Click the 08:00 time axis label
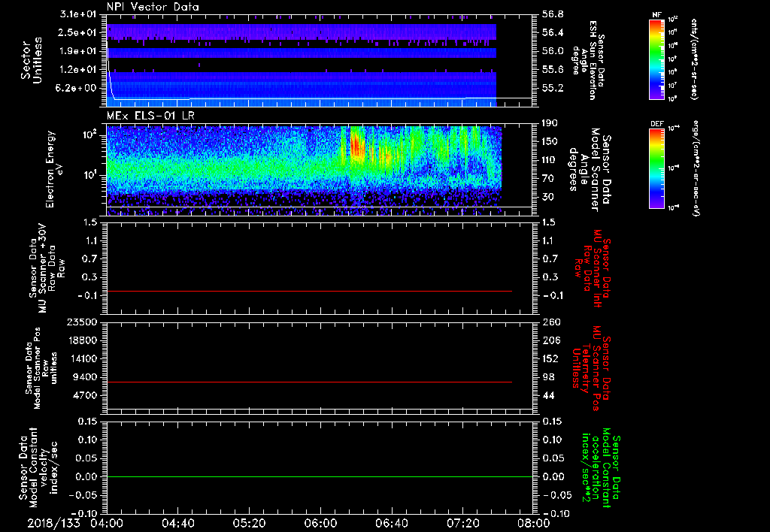The width and height of the screenshot is (770, 532). pos(534,523)
